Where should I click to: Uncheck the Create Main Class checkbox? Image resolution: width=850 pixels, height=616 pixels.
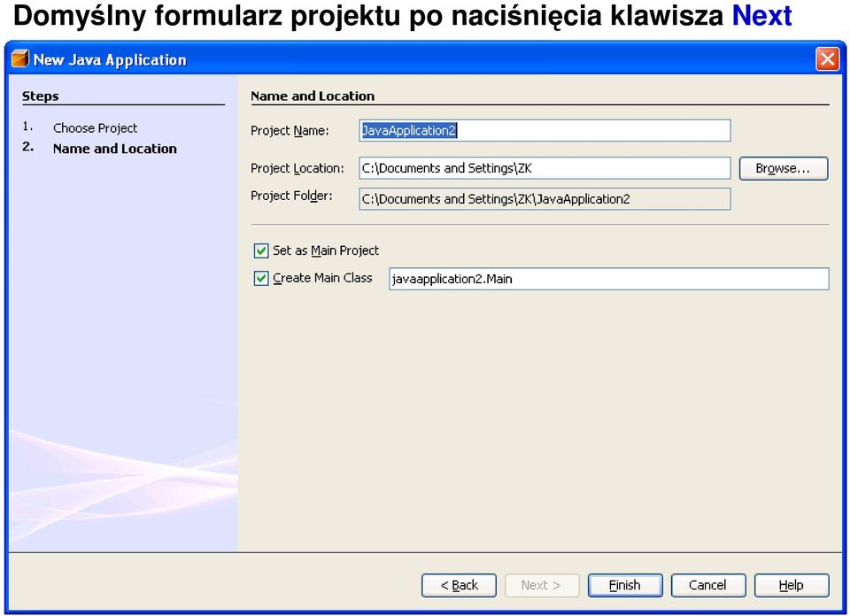point(261,278)
